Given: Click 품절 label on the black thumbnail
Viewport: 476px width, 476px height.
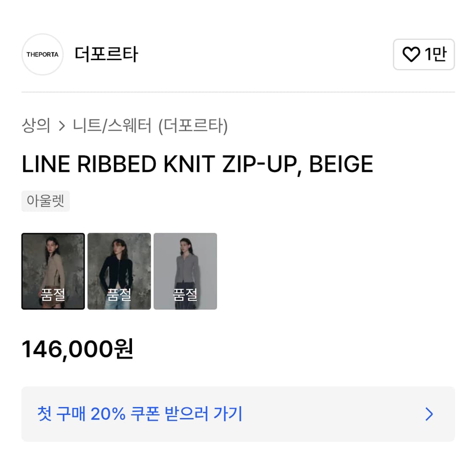Looking at the screenshot, I should 119,294.
